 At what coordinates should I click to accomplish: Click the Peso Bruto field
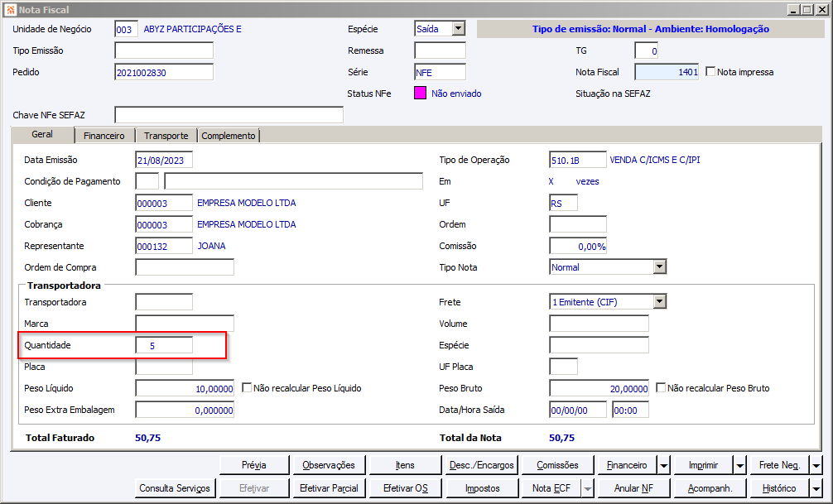[x=599, y=388]
